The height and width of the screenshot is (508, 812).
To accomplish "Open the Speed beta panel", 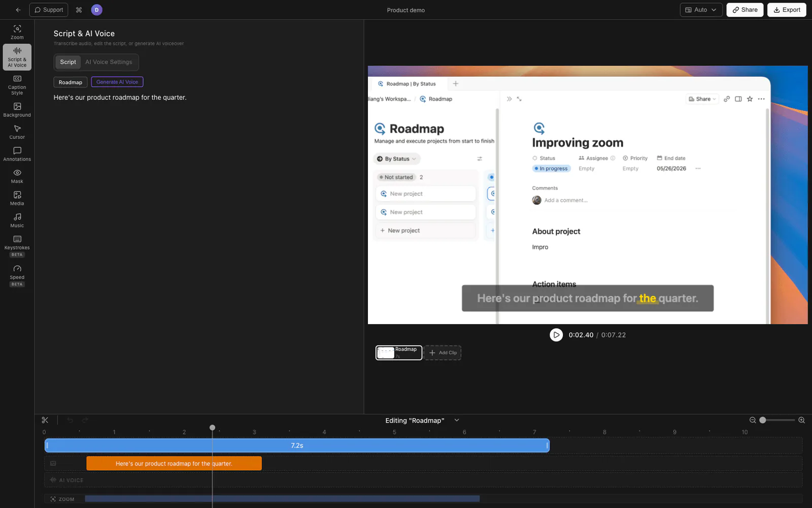I will (x=17, y=275).
